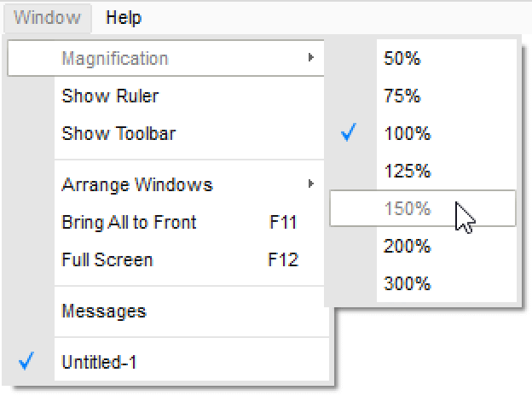Toggle Show Toolbar option
The height and width of the screenshot is (396, 532).
[x=119, y=134]
